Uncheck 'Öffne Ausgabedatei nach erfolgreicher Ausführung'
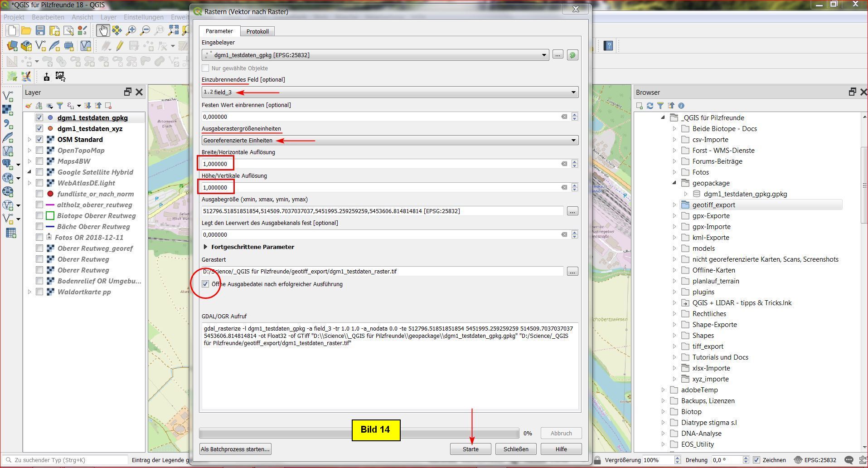Image resolution: width=868 pixels, height=468 pixels. [x=205, y=284]
